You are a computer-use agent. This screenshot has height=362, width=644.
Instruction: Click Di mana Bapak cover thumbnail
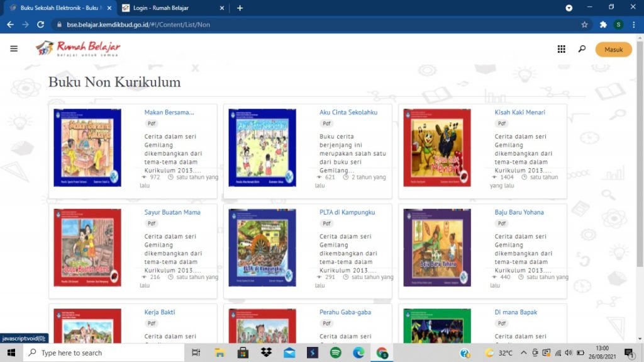(x=437, y=326)
